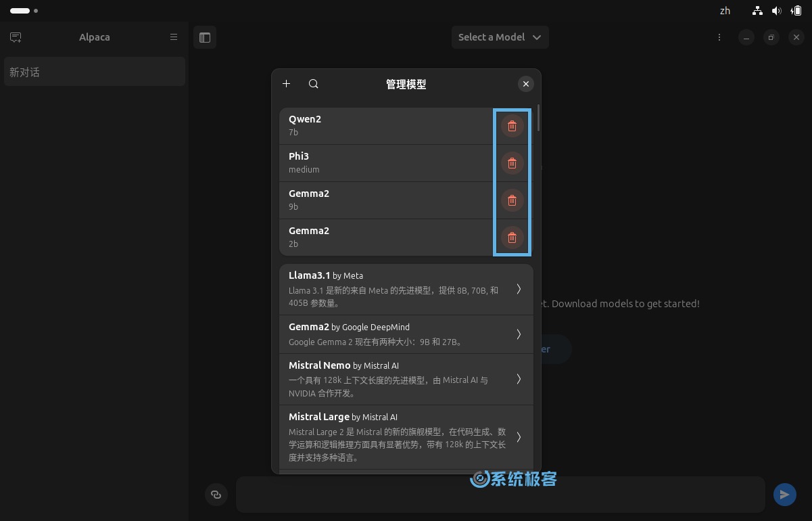Open the network status icon
The width and height of the screenshot is (812, 521).
[x=757, y=11]
